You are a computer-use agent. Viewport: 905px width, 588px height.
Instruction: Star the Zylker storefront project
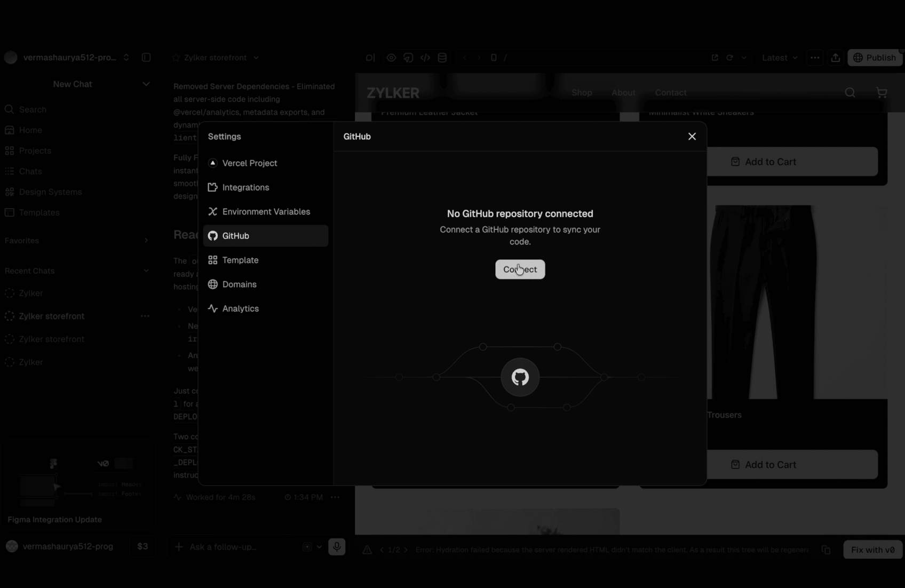[x=176, y=58]
